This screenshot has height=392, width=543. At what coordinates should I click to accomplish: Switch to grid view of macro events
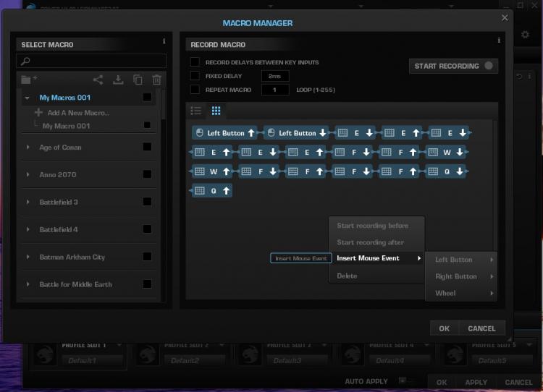coord(216,111)
